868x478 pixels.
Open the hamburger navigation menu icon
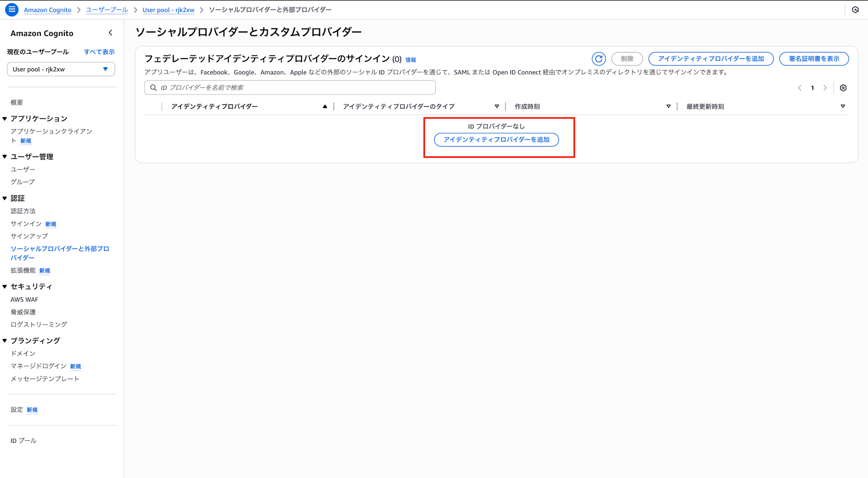click(x=12, y=10)
